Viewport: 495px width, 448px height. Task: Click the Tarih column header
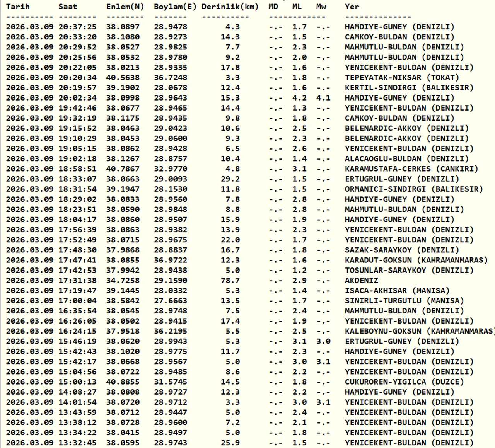(x=18, y=7)
